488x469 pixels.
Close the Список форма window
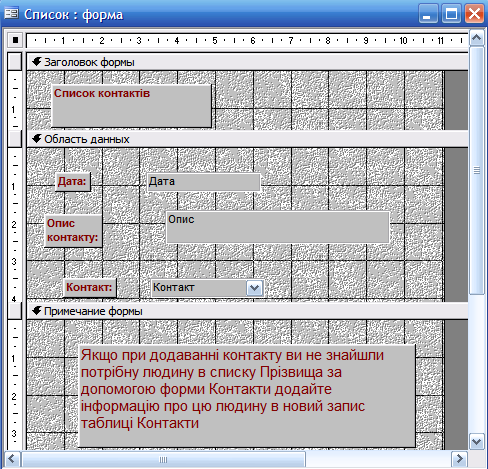474,13
